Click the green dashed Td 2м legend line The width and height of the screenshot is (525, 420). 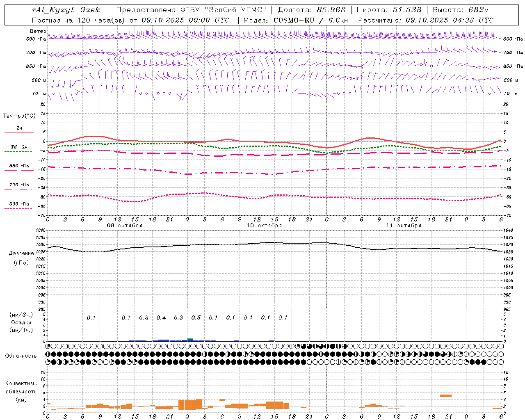[18, 152]
